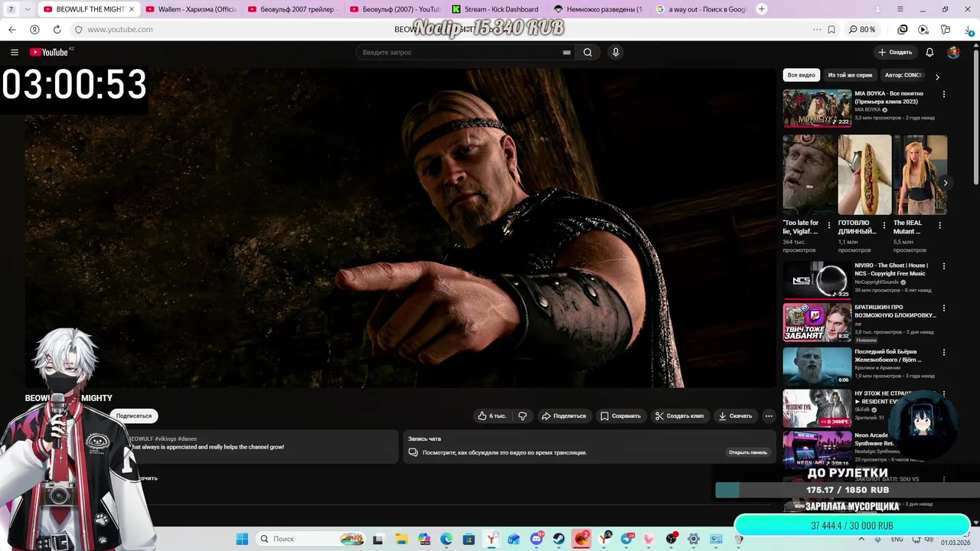
Task: Open Settings gear in the taskbar
Action: point(694,539)
